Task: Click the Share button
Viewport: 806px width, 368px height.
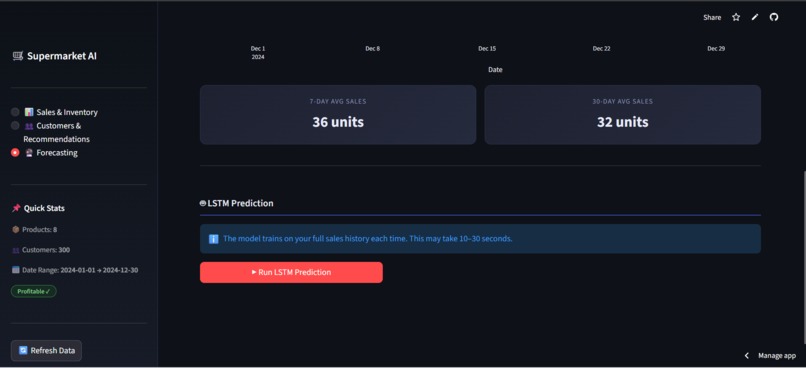Action: tap(712, 17)
